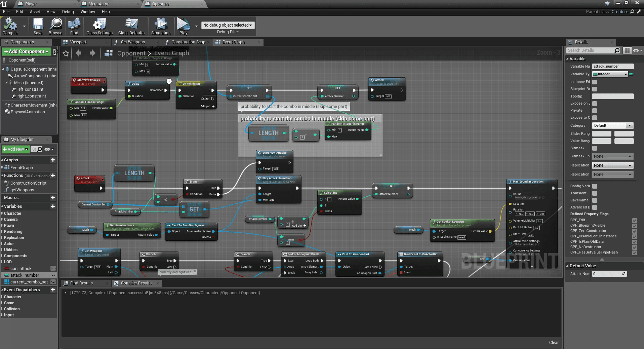Screen dimensions: 644x349
Task: Switch to Find Results tab
Action: tap(81, 283)
